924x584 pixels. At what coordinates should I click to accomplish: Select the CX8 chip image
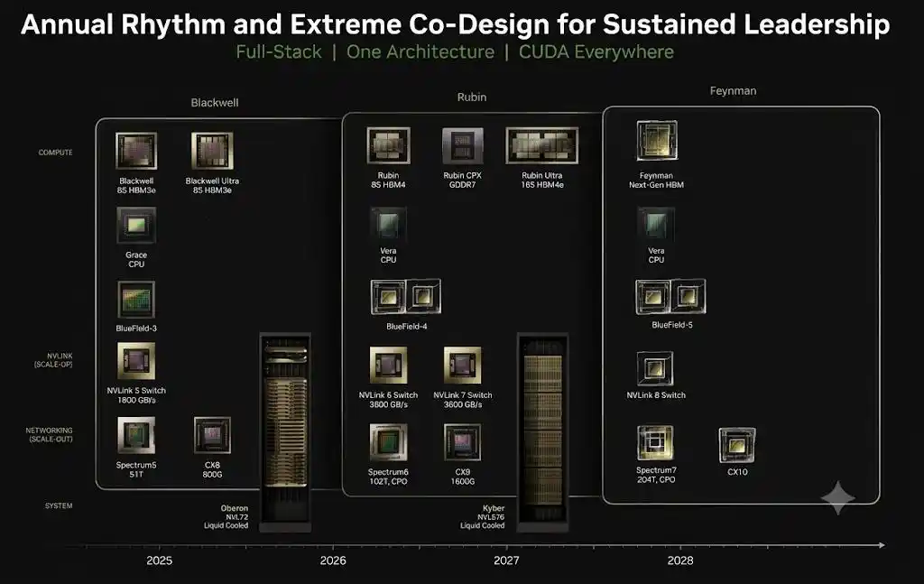coord(212,435)
